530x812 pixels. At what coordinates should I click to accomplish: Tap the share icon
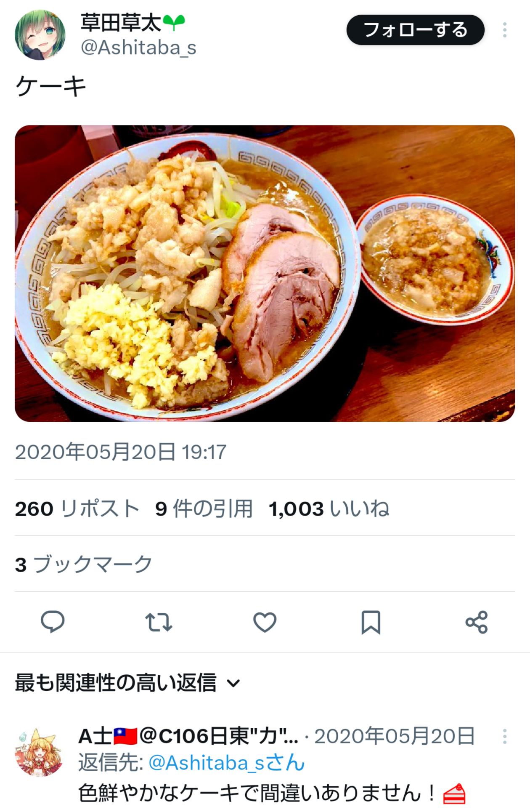(x=477, y=622)
